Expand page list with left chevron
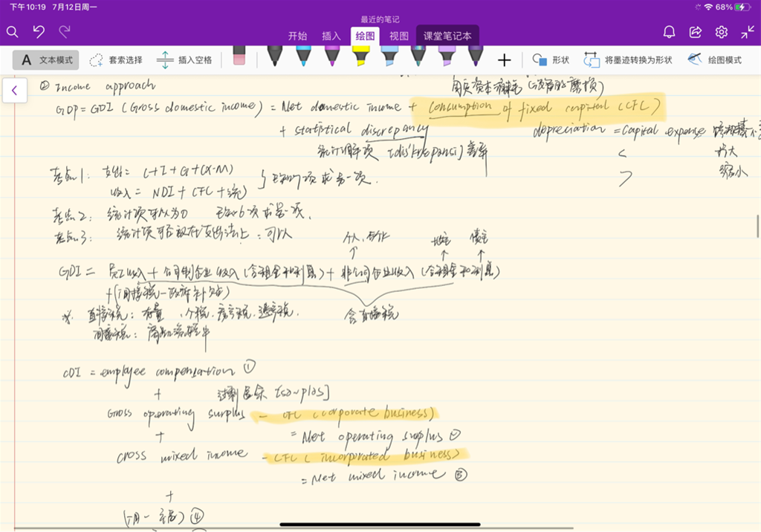Screen dimensions: 761x532 pyautogui.click(x=14, y=90)
